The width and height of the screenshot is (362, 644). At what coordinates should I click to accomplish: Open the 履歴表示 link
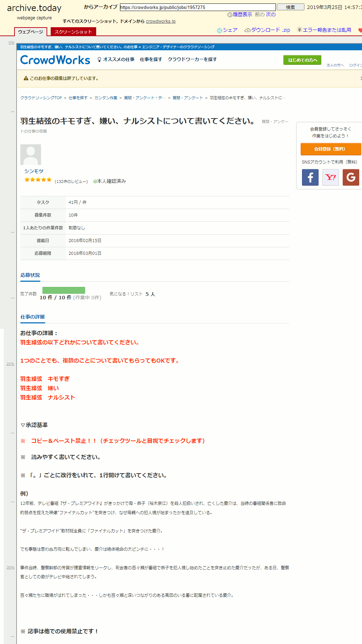click(242, 14)
